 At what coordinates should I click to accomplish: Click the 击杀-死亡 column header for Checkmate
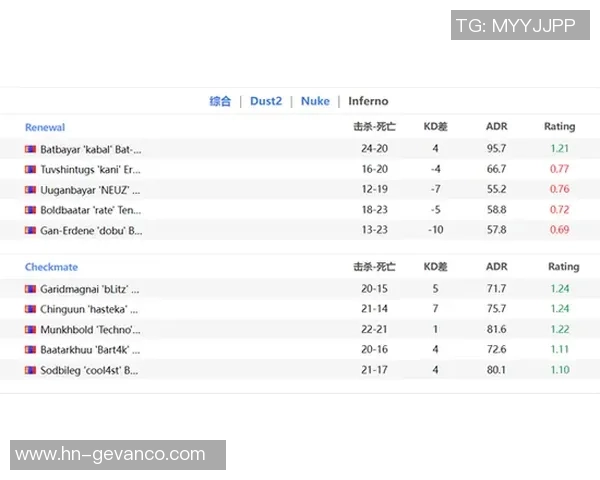point(374,267)
